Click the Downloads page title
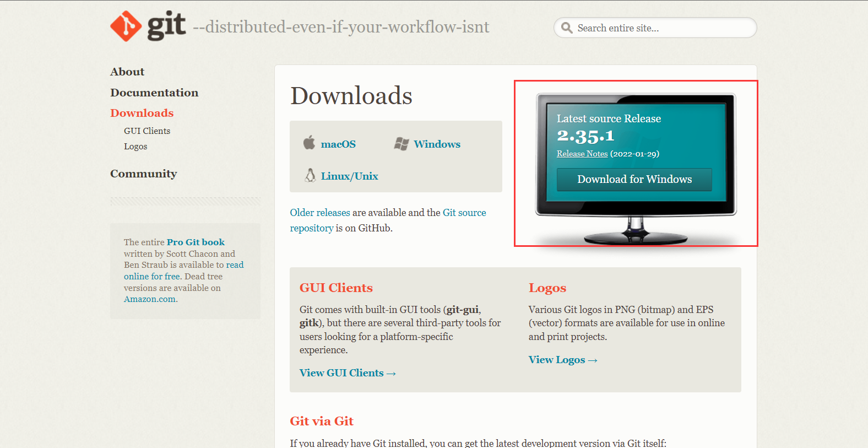Image resolution: width=868 pixels, height=448 pixels. pyautogui.click(x=351, y=96)
